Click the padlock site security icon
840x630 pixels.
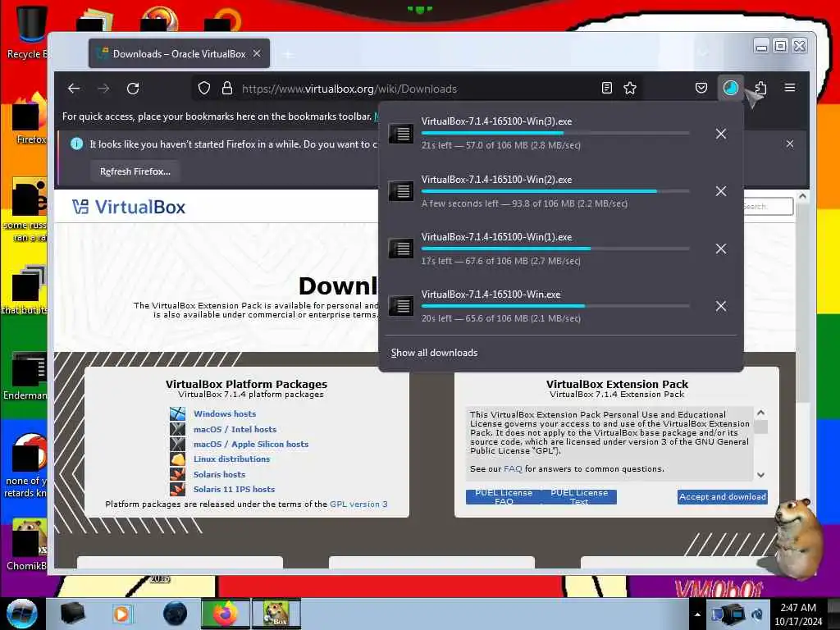[227, 89]
